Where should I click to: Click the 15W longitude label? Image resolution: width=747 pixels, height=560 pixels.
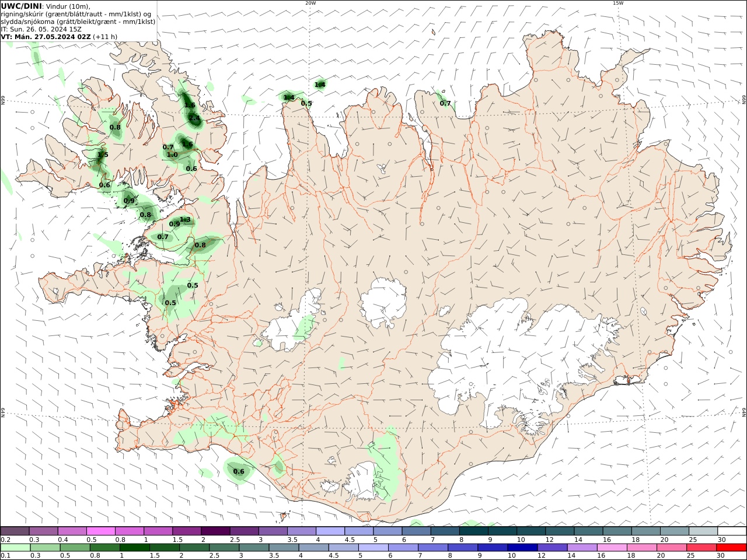tap(617, 3)
